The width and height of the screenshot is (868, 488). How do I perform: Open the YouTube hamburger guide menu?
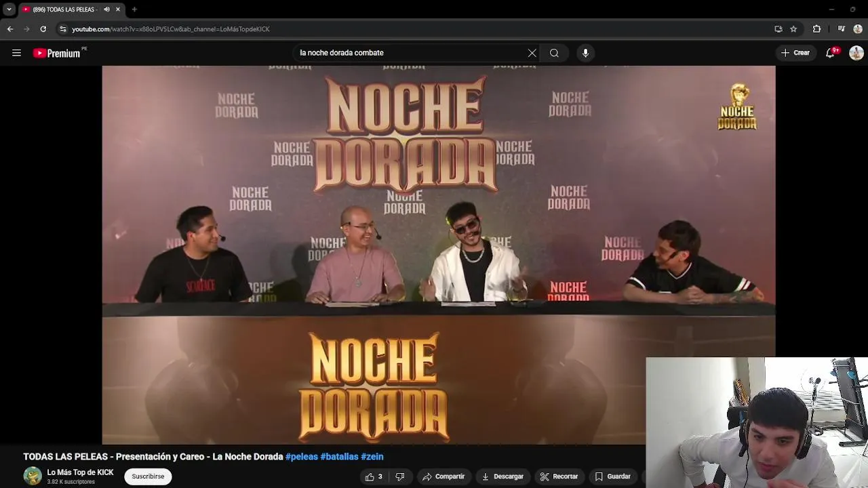point(16,53)
